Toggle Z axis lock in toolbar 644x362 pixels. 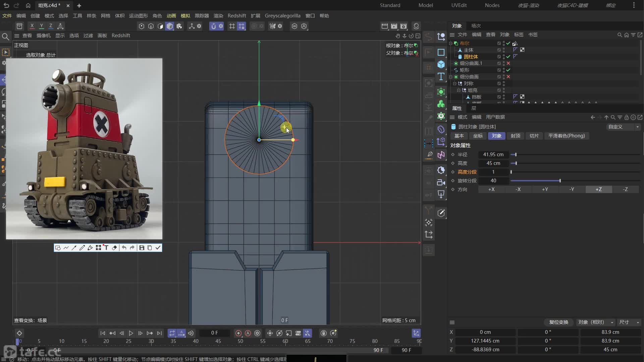point(51,26)
